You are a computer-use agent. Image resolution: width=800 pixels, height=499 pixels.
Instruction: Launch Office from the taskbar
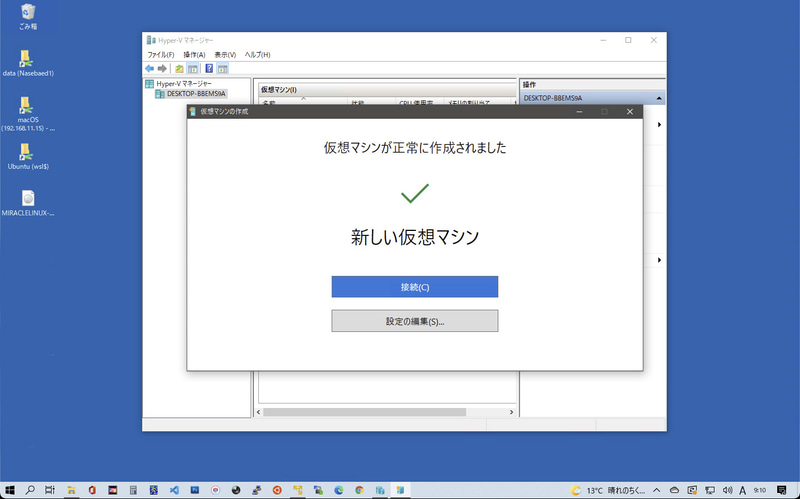pyautogui.click(x=92, y=490)
